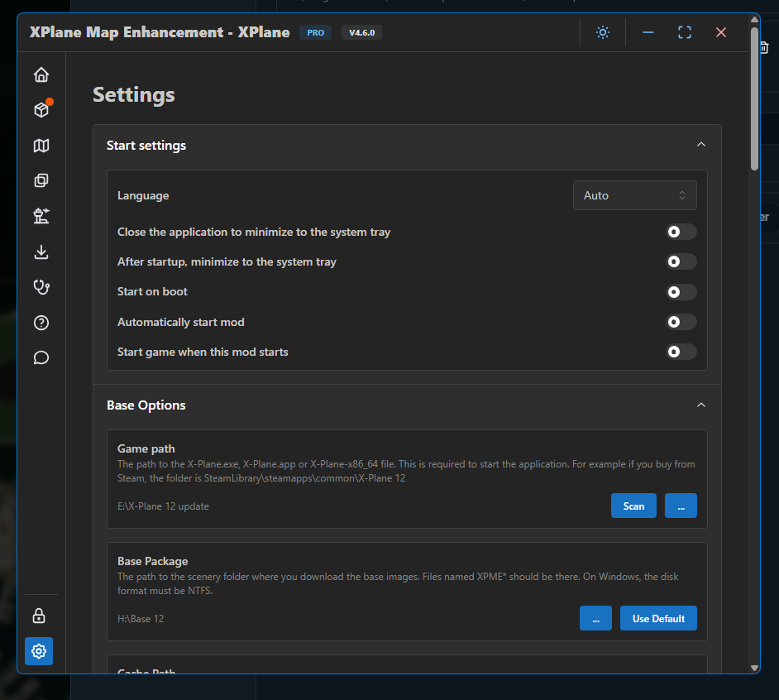The height and width of the screenshot is (700, 779).
Task: Click the Language label text
Action: pos(143,195)
